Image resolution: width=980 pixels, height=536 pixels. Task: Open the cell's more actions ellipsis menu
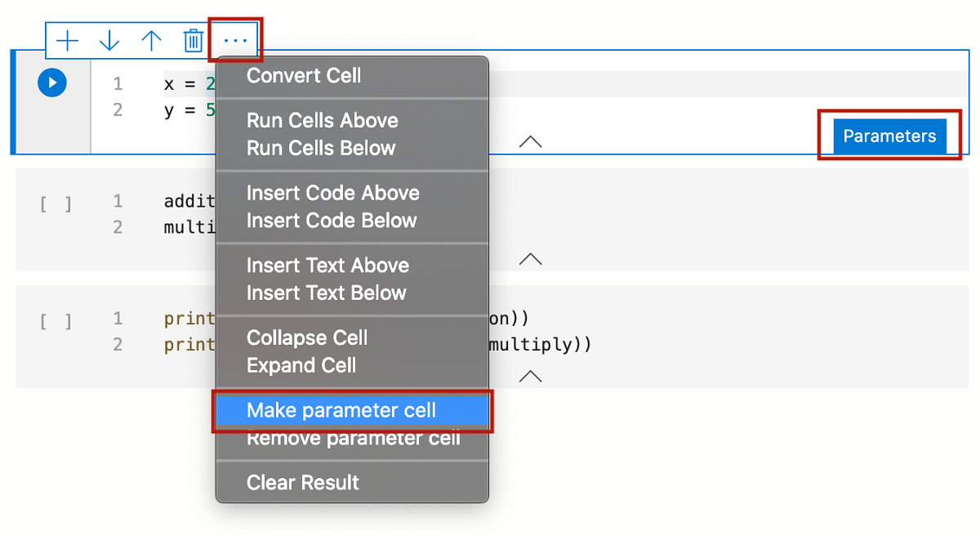pyautogui.click(x=235, y=39)
